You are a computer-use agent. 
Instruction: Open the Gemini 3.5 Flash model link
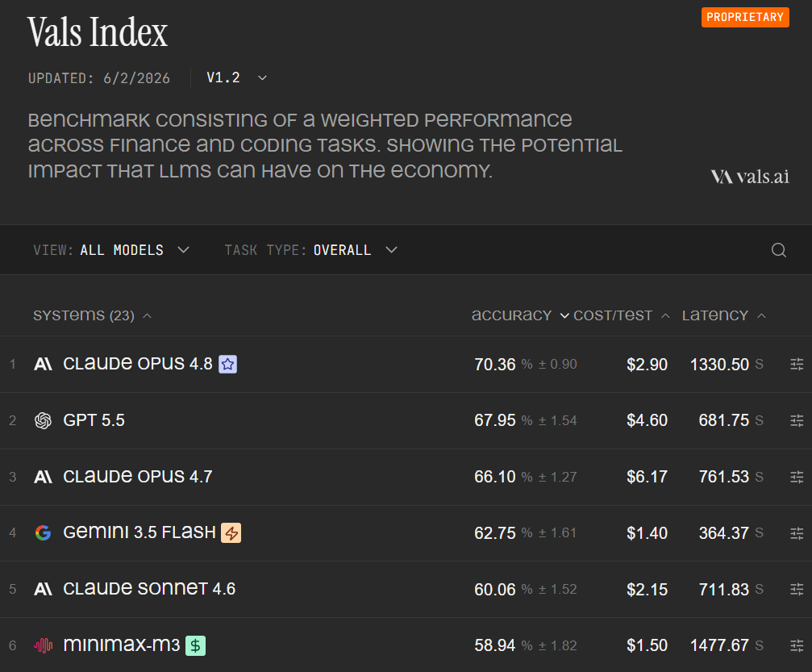point(139,532)
